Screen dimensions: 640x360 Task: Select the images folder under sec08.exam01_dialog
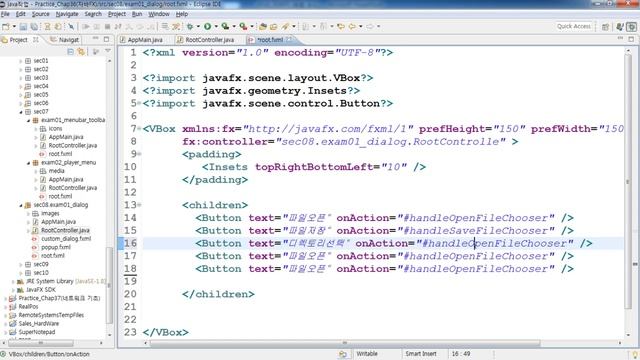coord(50,213)
